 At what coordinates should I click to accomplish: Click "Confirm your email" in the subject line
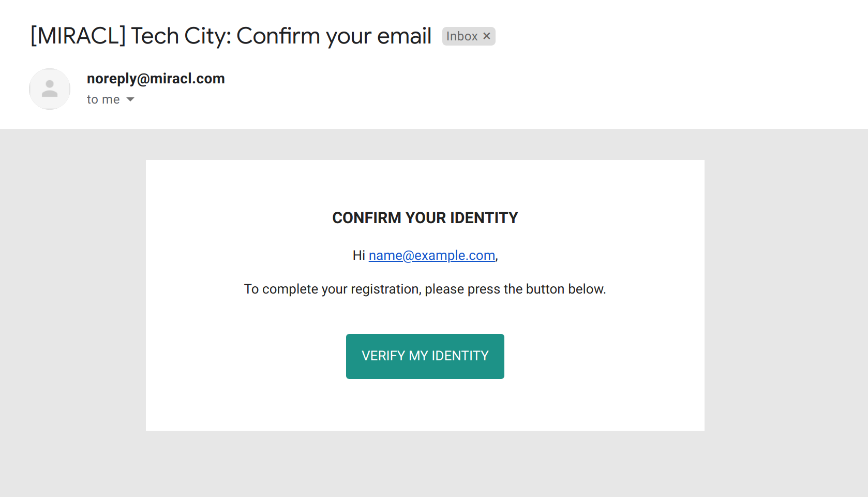click(334, 36)
